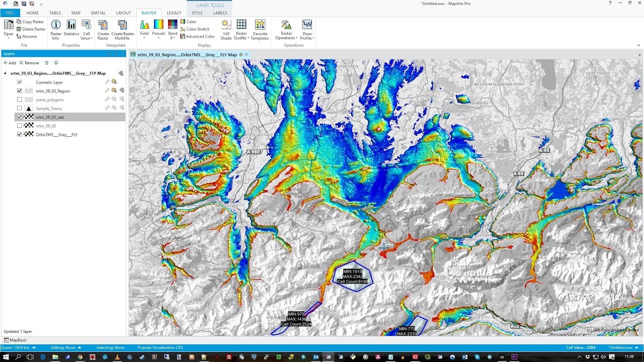Screen dimensions: 644x362
Task: Enable the some_polygons layer checkbox
Action: pos(20,100)
